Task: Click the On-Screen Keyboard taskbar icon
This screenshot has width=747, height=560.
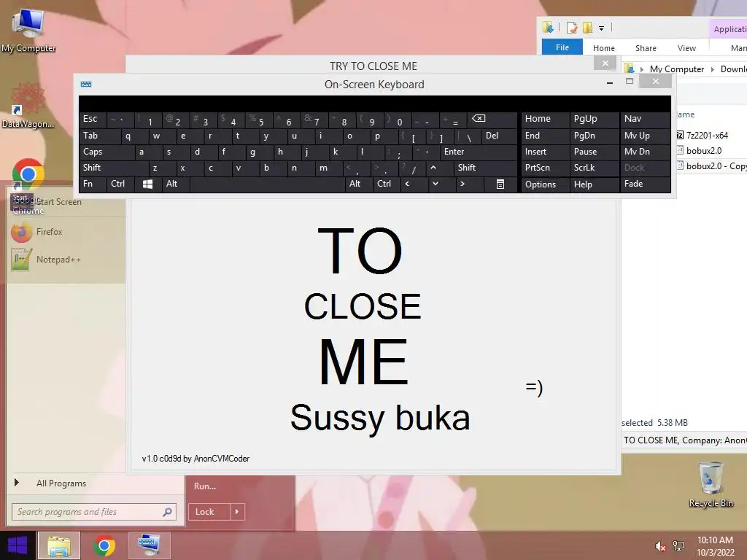Action: pyautogui.click(x=149, y=545)
